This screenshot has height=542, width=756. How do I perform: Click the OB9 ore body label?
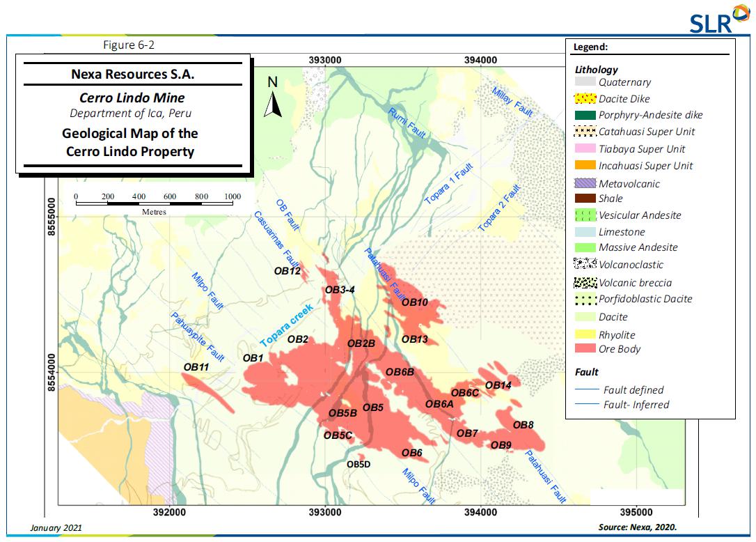[x=501, y=444]
